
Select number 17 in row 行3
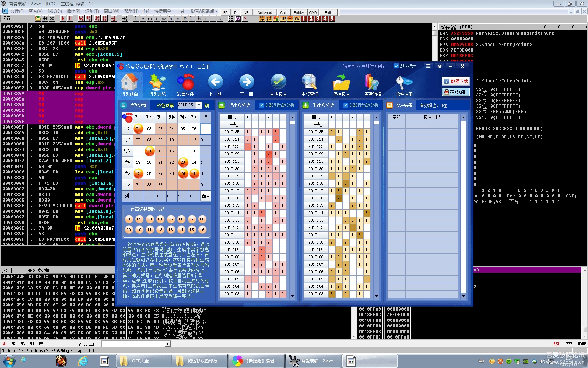pyautogui.click(x=183, y=151)
